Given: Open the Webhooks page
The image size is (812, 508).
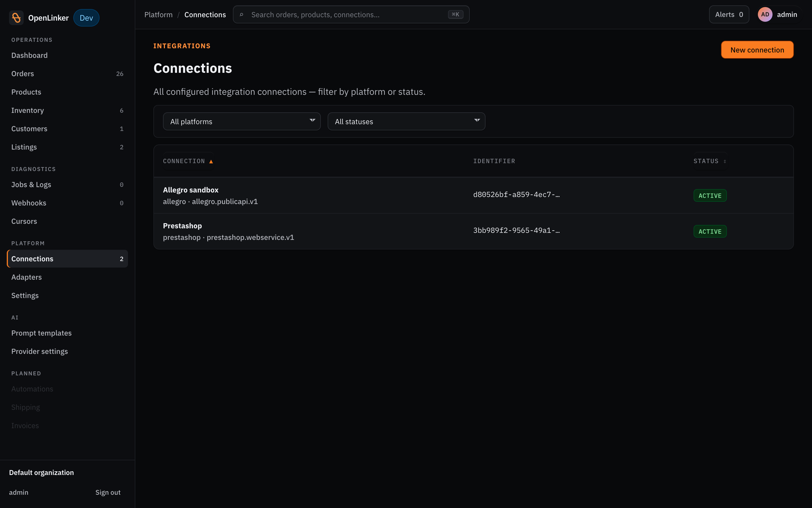Looking at the screenshot, I should [x=67, y=203].
